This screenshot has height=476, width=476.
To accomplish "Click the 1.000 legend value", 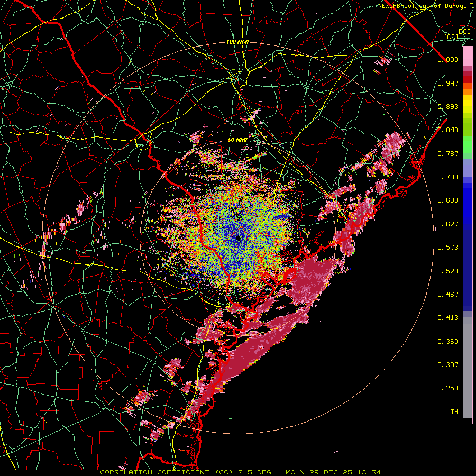I will [448, 59].
